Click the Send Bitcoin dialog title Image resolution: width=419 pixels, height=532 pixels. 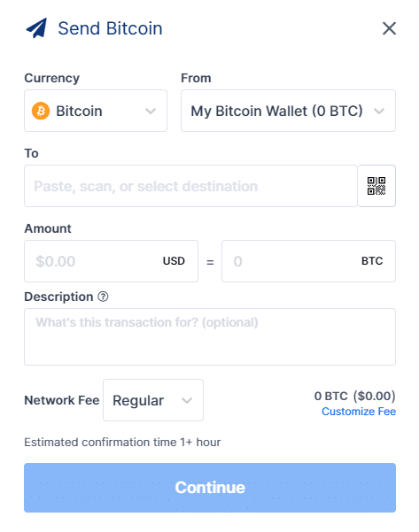(x=111, y=28)
